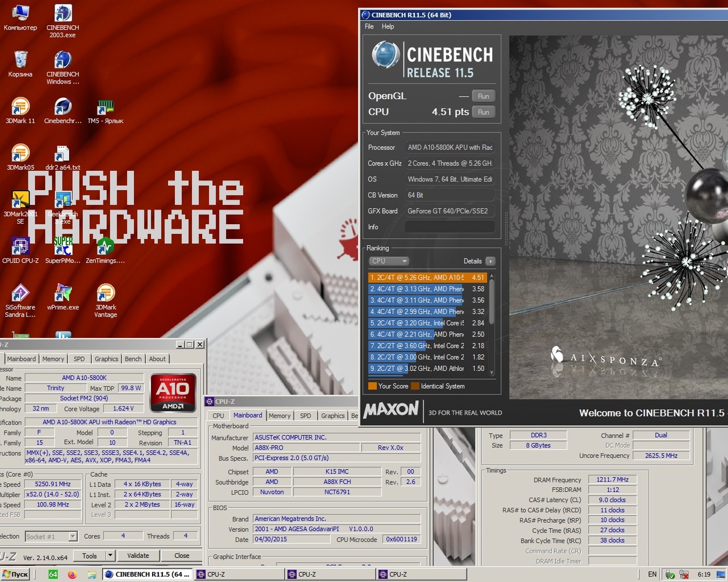Select the Geekbench 3.exe desktop icon

coord(63,207)
